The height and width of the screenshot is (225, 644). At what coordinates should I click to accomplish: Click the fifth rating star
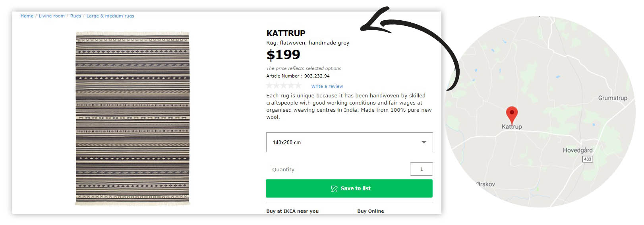(298, 85)
